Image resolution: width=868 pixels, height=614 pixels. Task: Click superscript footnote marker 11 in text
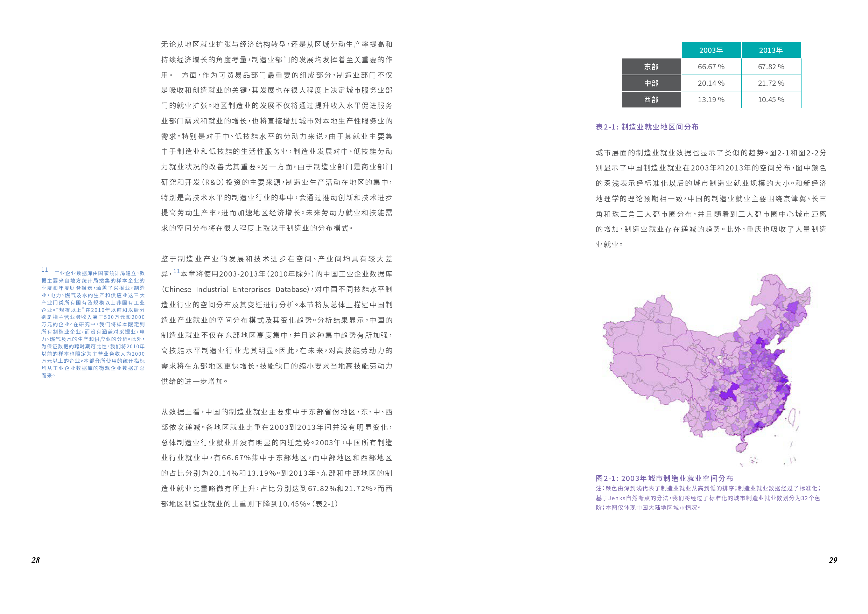(176, 271)
